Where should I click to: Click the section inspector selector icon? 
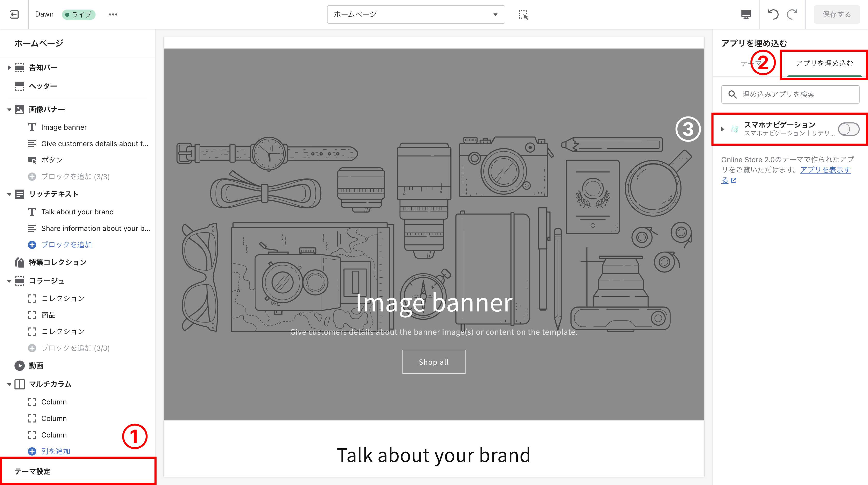coord(523,14)
